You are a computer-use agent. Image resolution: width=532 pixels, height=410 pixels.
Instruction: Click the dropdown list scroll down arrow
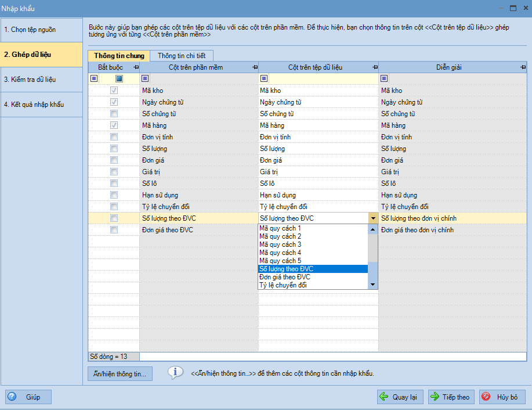373,285
